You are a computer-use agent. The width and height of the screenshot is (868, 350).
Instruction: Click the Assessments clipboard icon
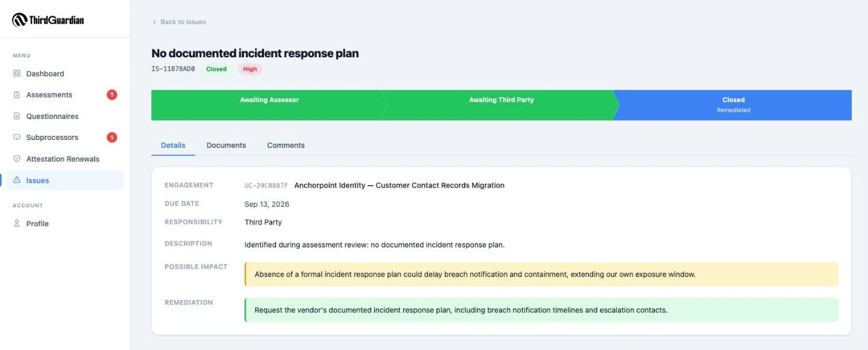17,95
